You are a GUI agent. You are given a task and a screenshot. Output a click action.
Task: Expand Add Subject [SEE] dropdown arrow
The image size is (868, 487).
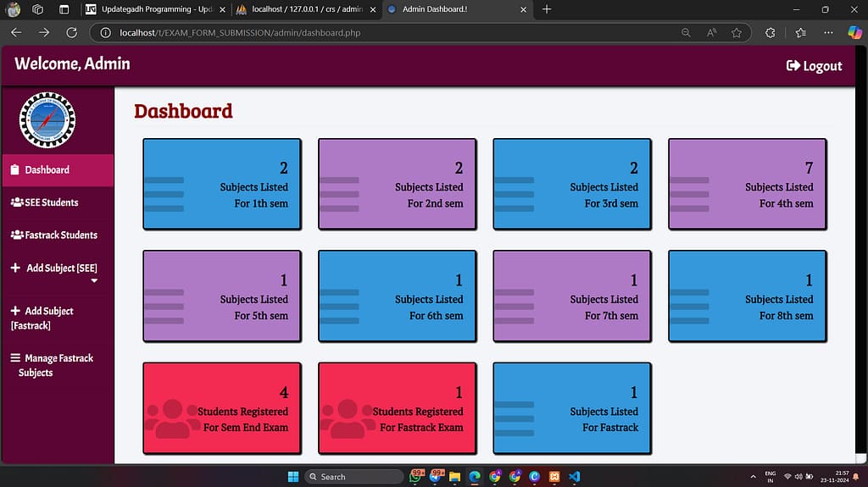pos(94,280)
